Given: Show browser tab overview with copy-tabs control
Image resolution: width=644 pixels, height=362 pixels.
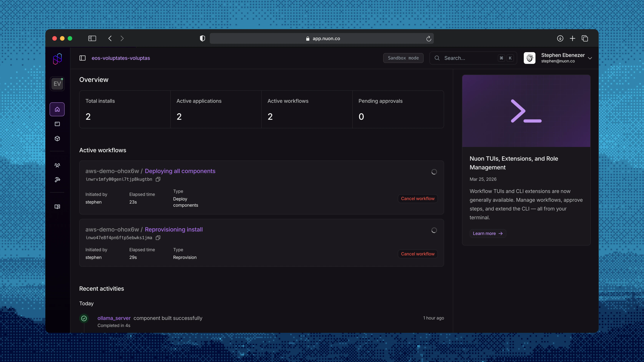Looking at the screenshot, I should (x=585, y=38).
